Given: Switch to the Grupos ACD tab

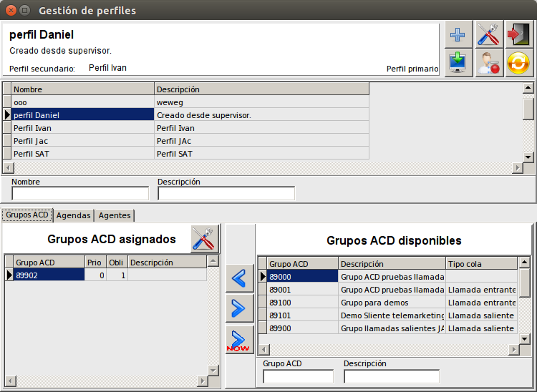Looking at the screenshot, I should (27, 215).
